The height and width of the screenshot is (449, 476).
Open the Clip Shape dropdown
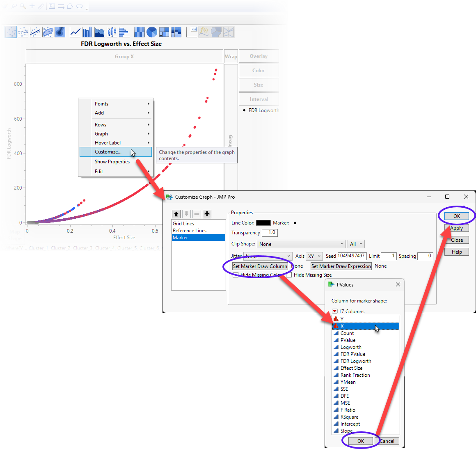(x=301, y=244)
